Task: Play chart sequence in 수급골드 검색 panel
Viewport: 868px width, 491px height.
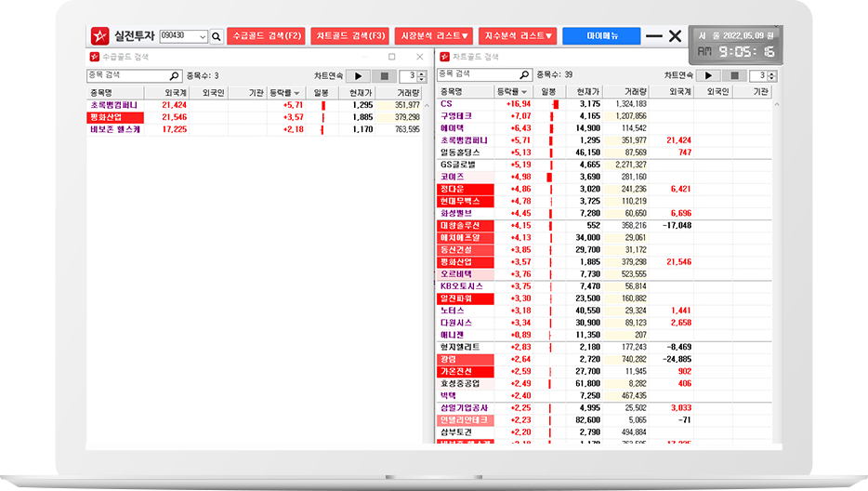Action: pos(359,75)
